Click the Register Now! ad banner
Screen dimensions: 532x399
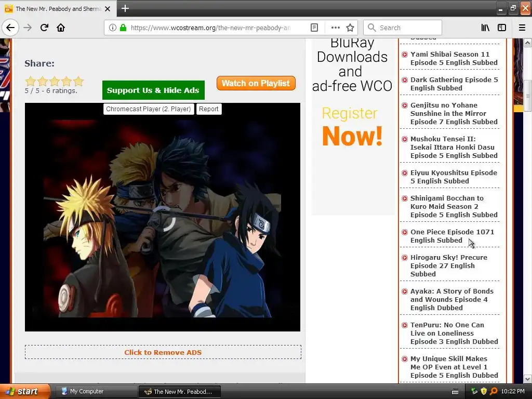353,127
